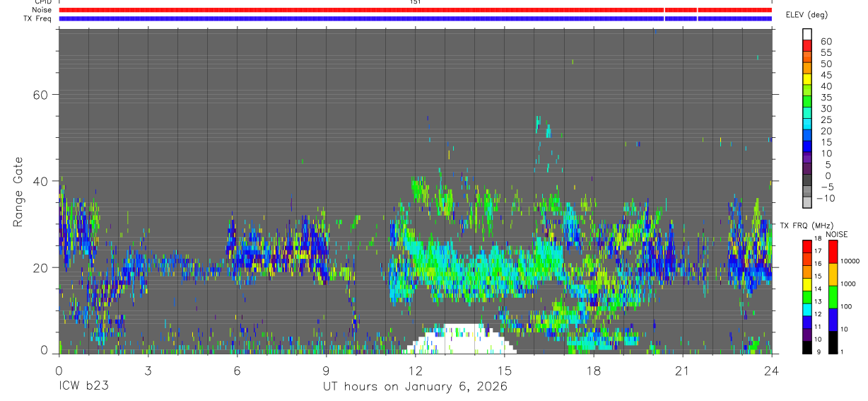
Task: Pick the red TX FRQ swatch between 17 and 18
Action: [807, 247]
